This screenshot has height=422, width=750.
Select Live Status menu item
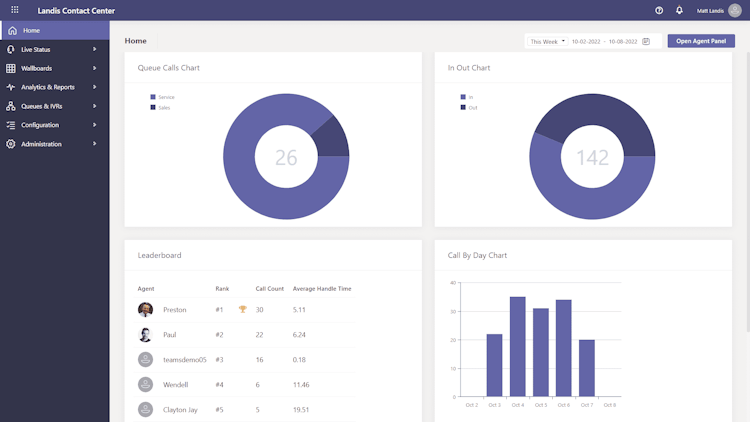(x=55, y=49)
